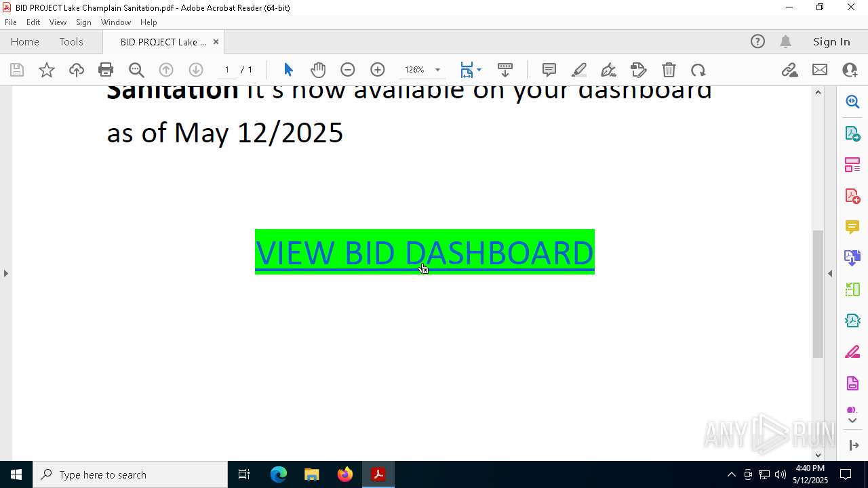The height and width of the screenshot is (488, 868).
Task: Open Combine Files tool in right pane
Action: point(852,258)
